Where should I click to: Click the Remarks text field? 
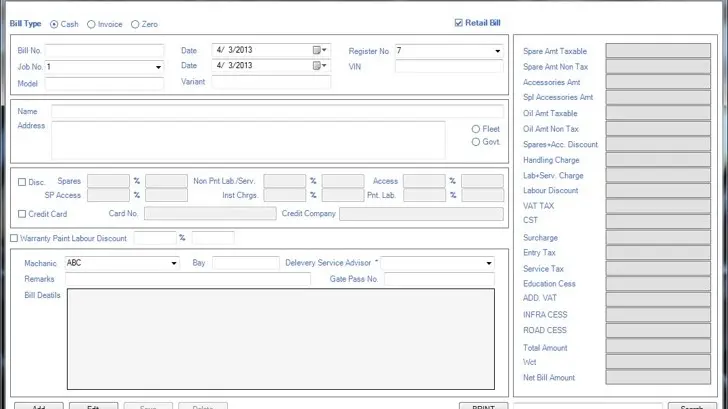pos(188,279)
